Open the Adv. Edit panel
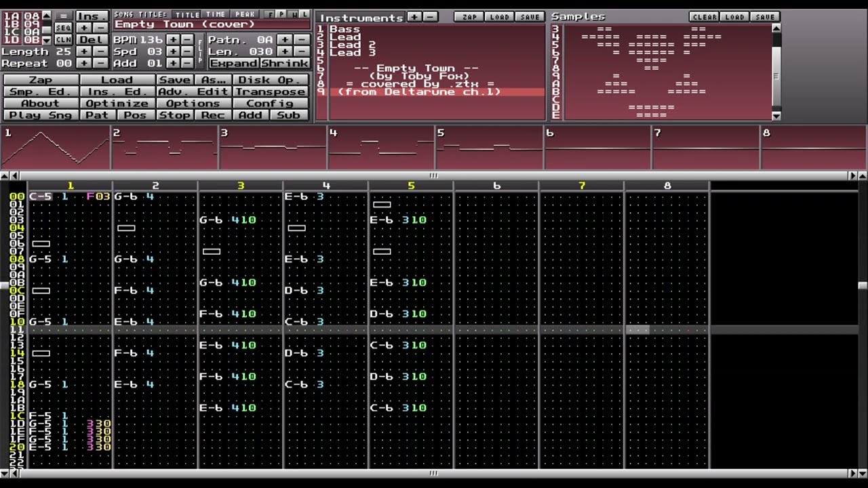 (194, 91)
